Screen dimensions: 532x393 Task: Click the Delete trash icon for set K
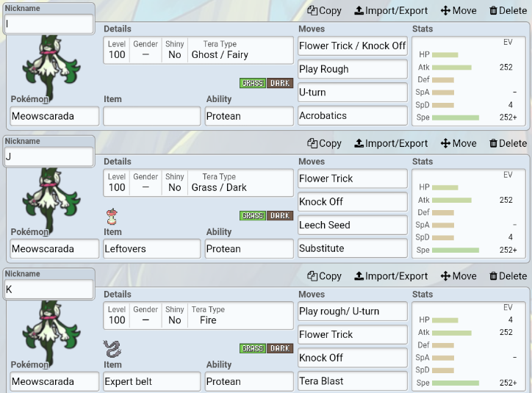[x=493, y=276]
